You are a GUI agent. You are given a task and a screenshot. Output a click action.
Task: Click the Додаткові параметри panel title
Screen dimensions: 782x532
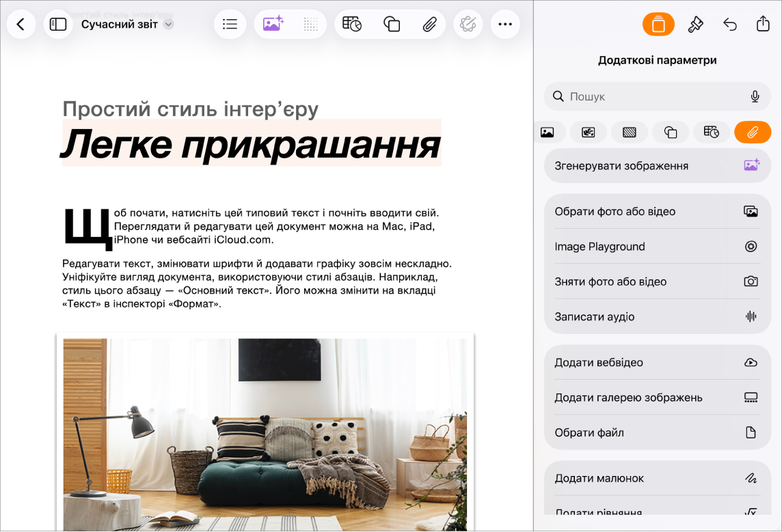pyautogui.click(x=658, y=60)
